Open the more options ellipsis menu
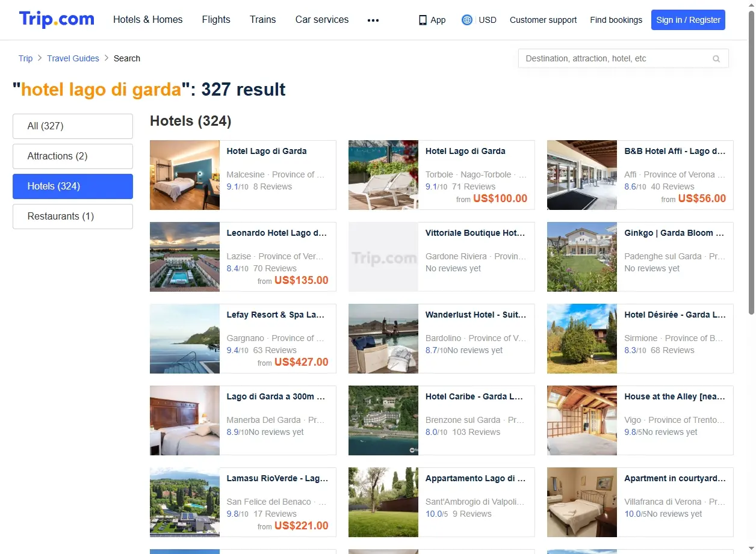This screenshot has height=554, width=756. 373,20
